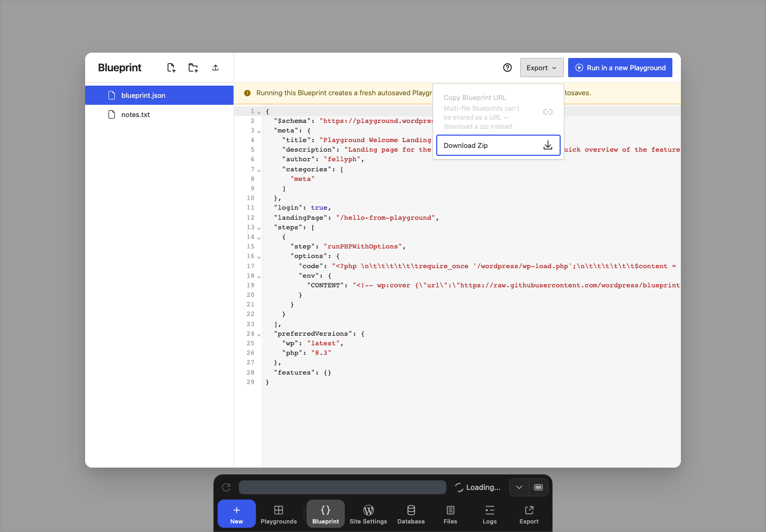Click the "runPHPWithOptions" step value
Image resolution: width=766 pixels, height=532 pixels.
click(363, 246)
